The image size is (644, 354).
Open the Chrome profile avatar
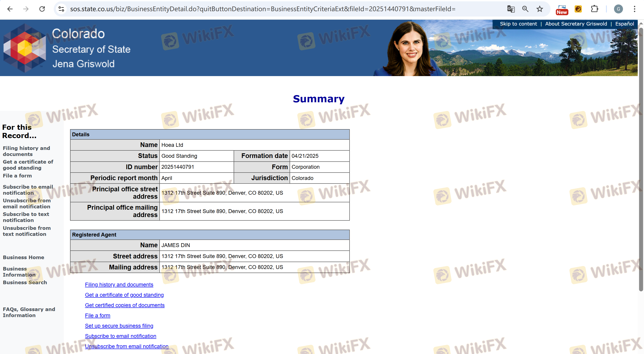point(618,9)
